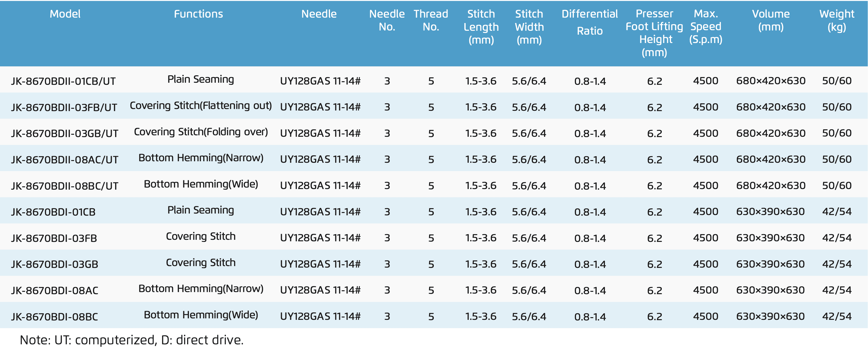Select model JK-8670BDII-08BC/UT
This screenshot has height=350, width=868.
coord(65,186)
